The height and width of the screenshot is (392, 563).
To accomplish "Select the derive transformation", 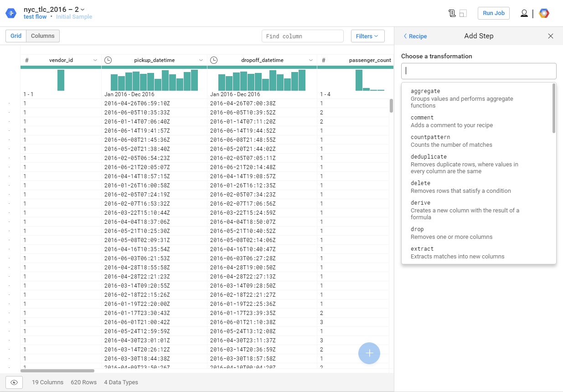I will pyautogui.click(x=477, y=210).
